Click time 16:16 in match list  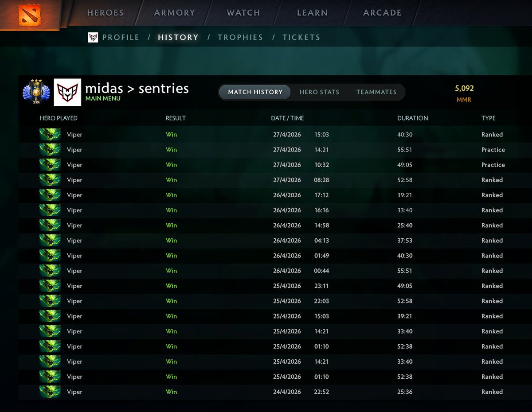pyautogui.click(x=321, y=210)
